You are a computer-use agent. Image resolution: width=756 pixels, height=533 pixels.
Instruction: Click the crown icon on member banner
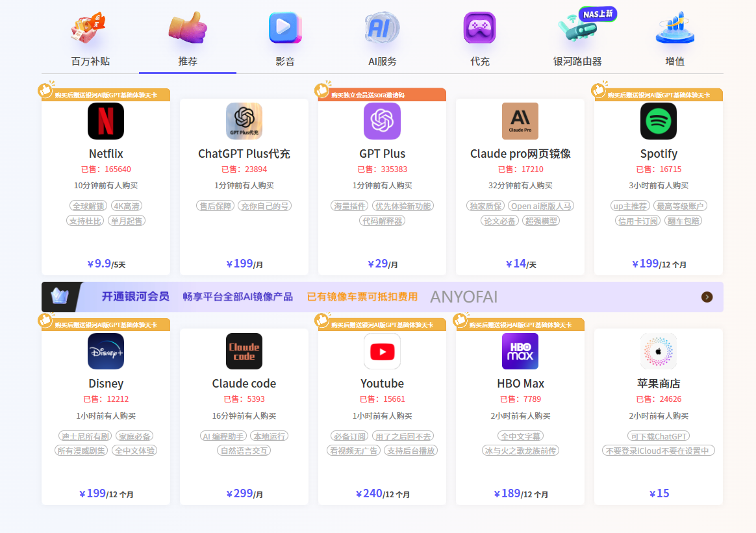60,297
